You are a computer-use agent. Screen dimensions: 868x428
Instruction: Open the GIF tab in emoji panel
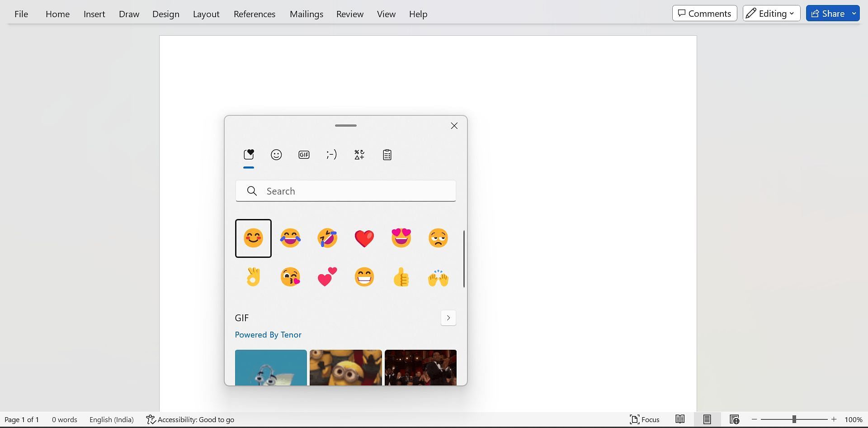point(304,155)
